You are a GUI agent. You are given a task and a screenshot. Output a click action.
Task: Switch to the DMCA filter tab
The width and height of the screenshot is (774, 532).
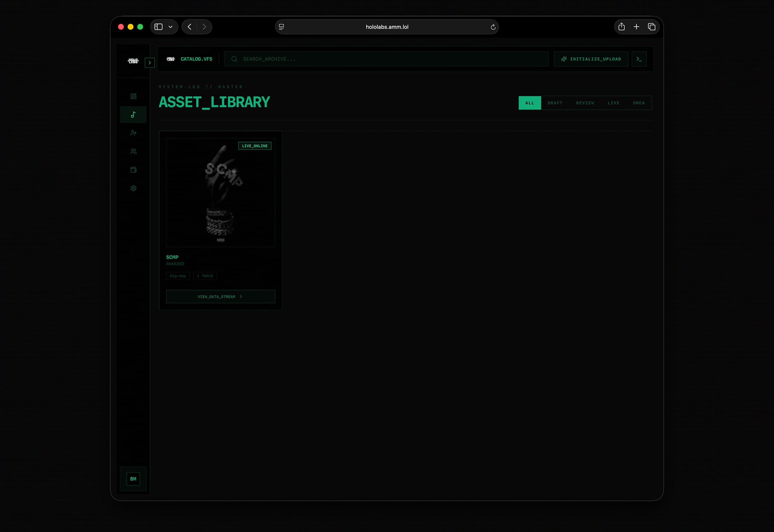pos(638,103)
